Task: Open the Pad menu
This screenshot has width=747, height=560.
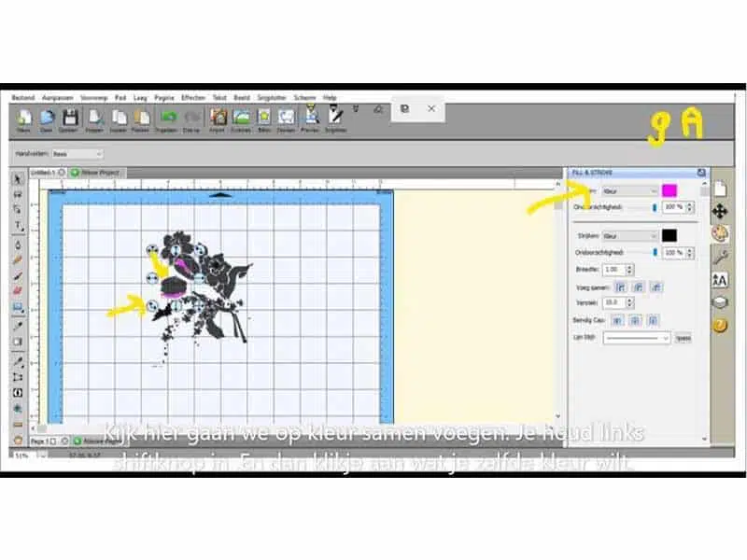Action: [120, 98]
